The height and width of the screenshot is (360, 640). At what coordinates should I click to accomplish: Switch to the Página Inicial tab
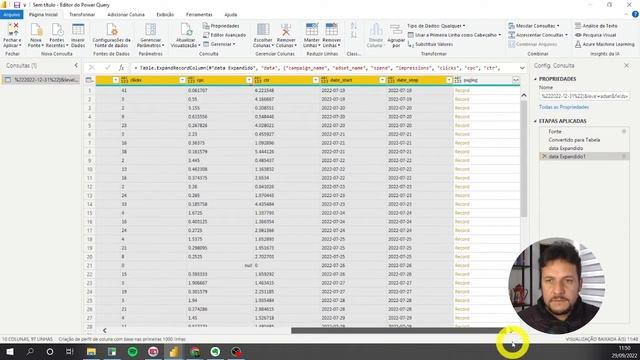pos(43,15)
